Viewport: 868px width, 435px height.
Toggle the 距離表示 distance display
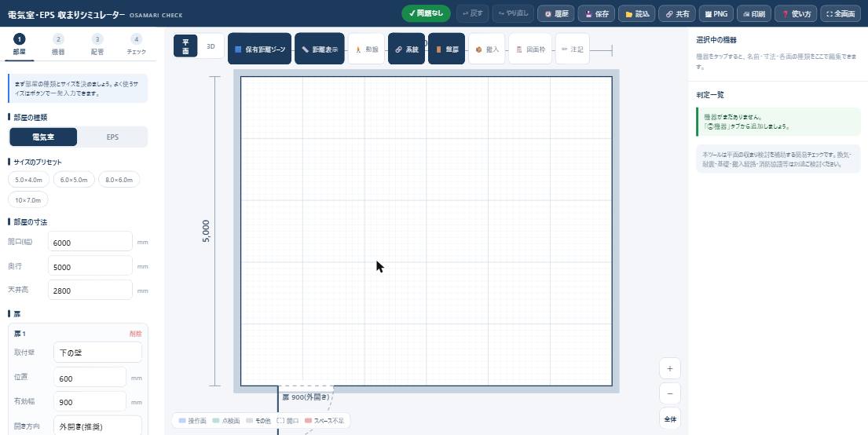click(320, 49)
